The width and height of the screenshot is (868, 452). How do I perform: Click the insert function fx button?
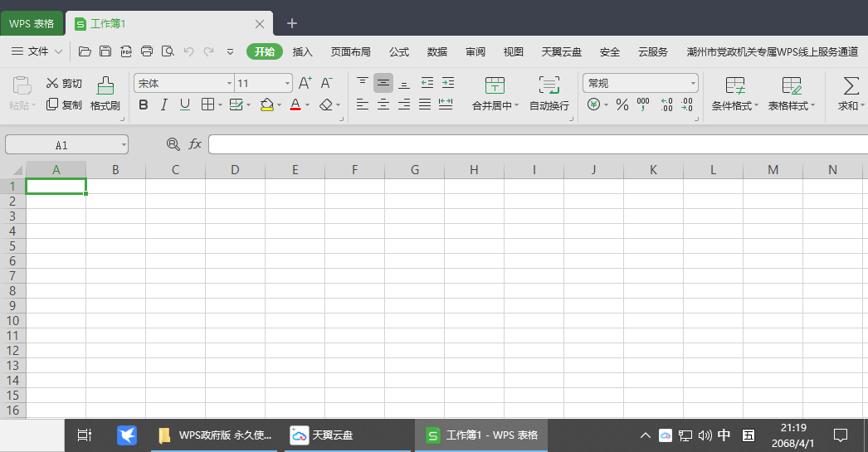195,144
